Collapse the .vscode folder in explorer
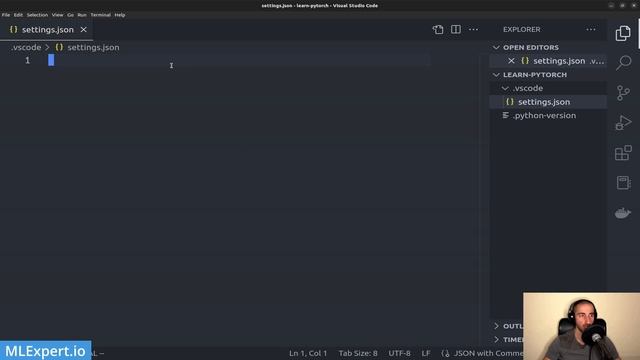640x360 pixels. pos(548,88)
